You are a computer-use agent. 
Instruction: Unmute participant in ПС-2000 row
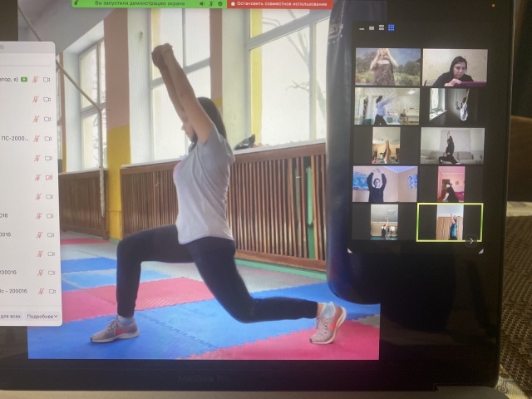pos(36,139)
